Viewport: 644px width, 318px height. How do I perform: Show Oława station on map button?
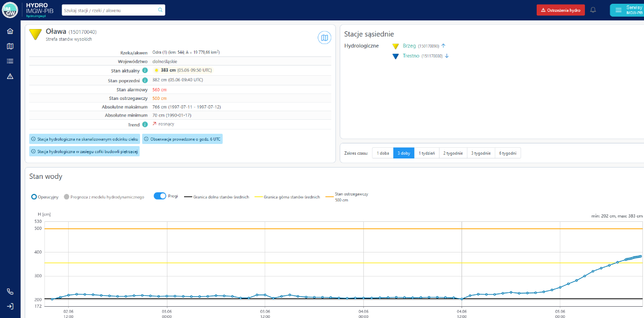coord(324,37)
